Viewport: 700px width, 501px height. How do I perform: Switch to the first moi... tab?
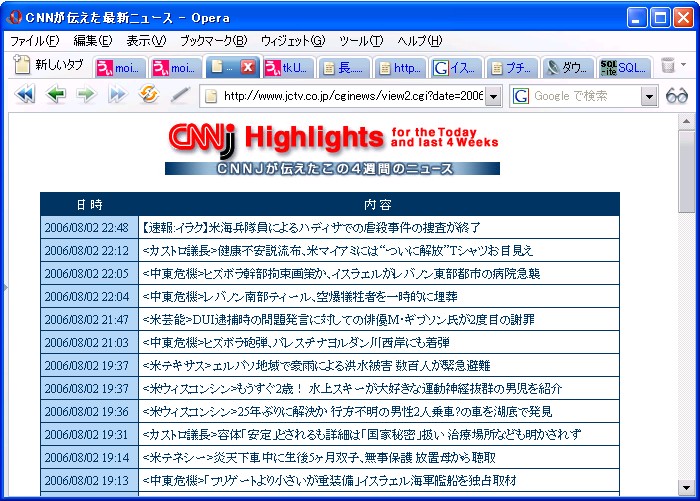click(x=121, y=68)
